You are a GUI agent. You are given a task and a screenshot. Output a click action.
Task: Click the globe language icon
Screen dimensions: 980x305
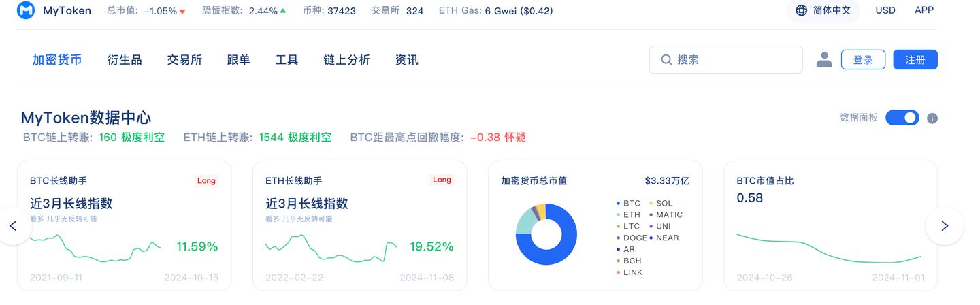tap(801, 11)
